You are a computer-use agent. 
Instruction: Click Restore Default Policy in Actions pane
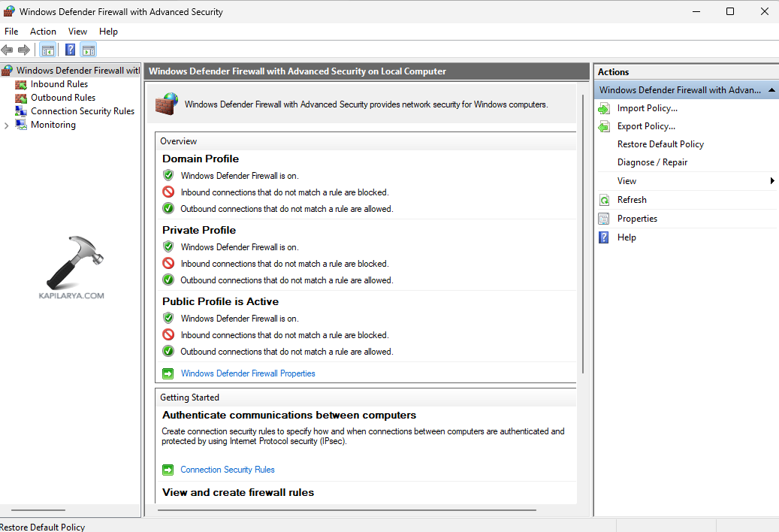tap(660, 144)
